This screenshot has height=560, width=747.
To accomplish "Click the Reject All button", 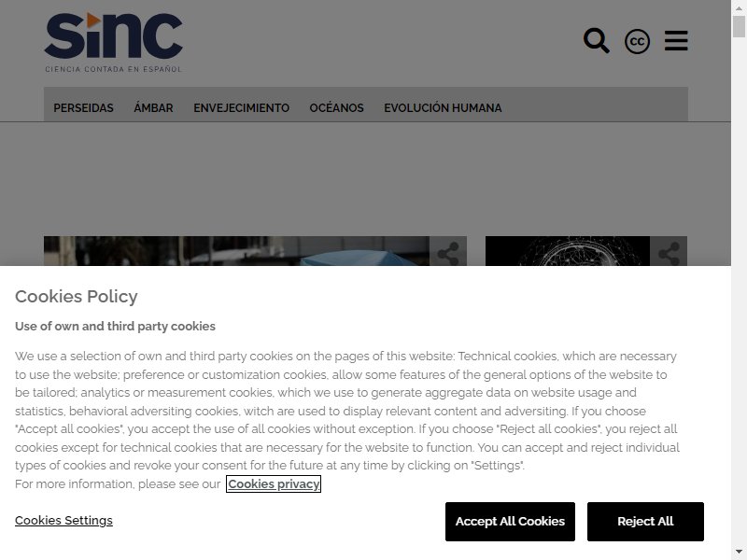I will pyautogui.click(x=645, y=522).
